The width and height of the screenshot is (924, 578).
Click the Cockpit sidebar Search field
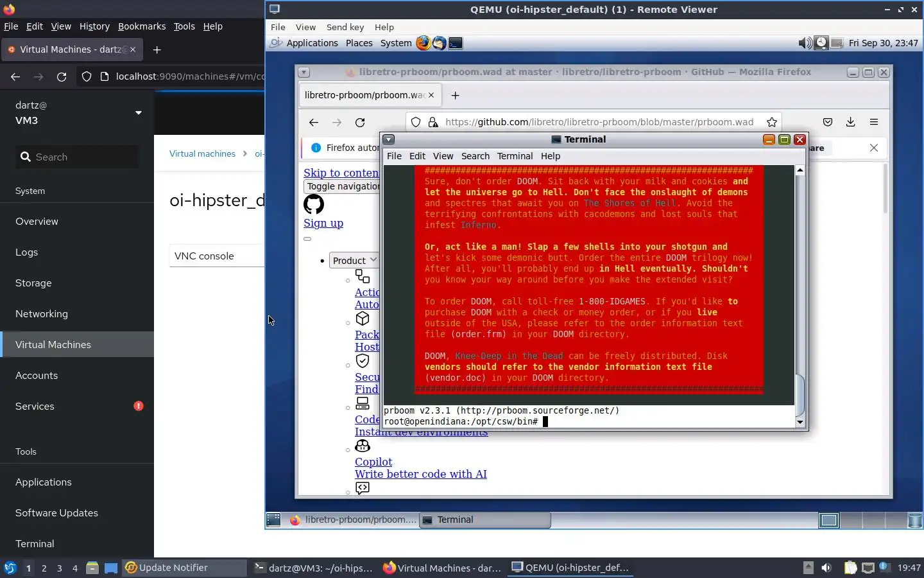(x=77, y=157)
